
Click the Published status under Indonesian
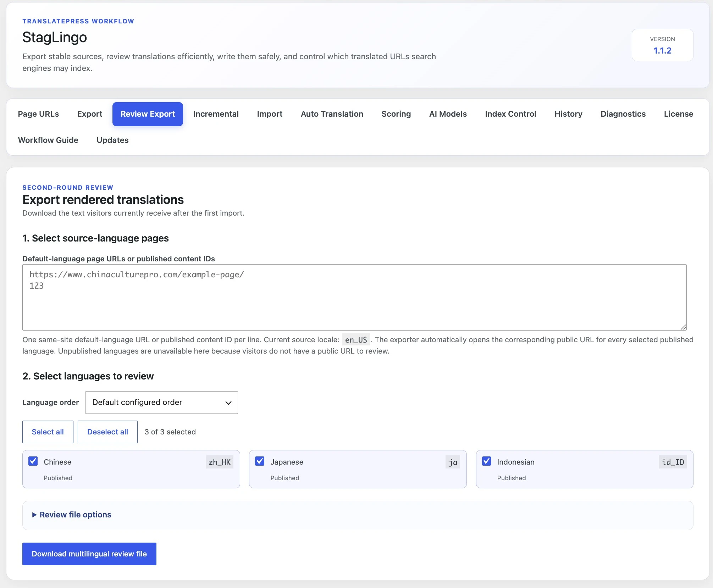coord(512,478)
